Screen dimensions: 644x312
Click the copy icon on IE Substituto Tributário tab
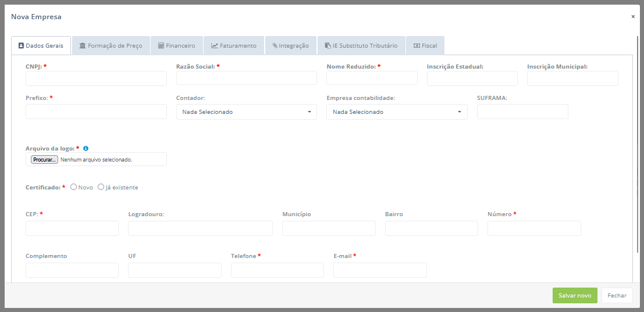(x=328, y=46)
